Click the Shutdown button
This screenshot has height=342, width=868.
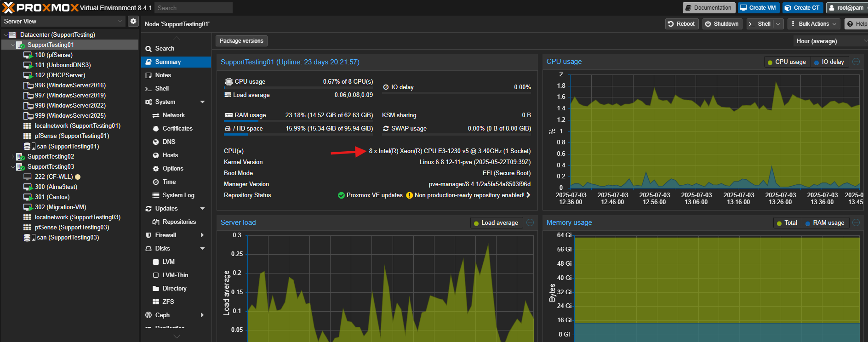(x=722, y=24)
